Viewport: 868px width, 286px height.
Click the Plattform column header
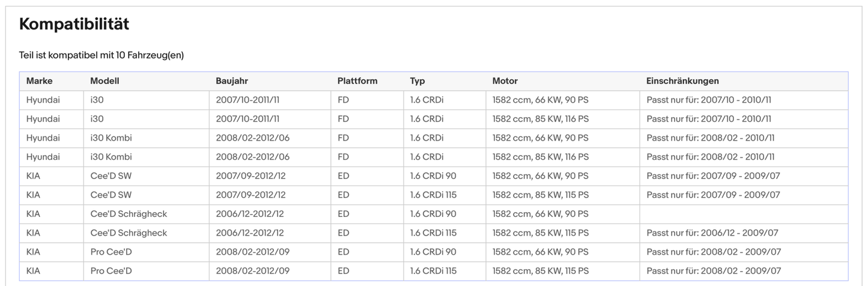(x=357, y=81)
